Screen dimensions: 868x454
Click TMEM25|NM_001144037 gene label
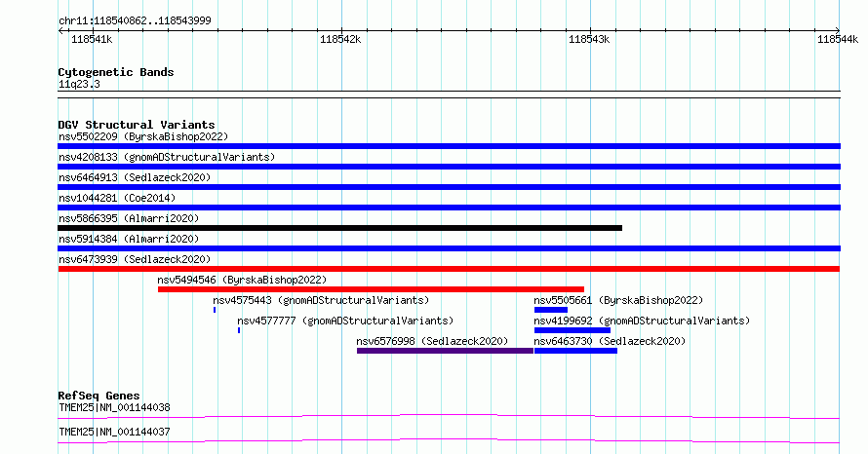click(x=114, y=432)
